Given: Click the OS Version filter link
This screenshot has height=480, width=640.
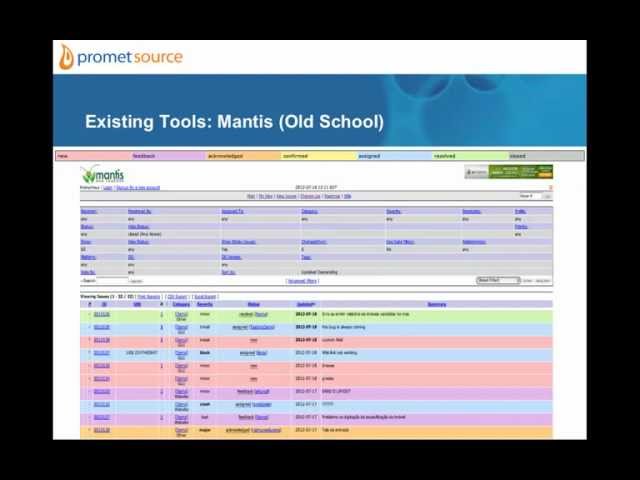Looking at the screenshot, I should coord(231,257).
